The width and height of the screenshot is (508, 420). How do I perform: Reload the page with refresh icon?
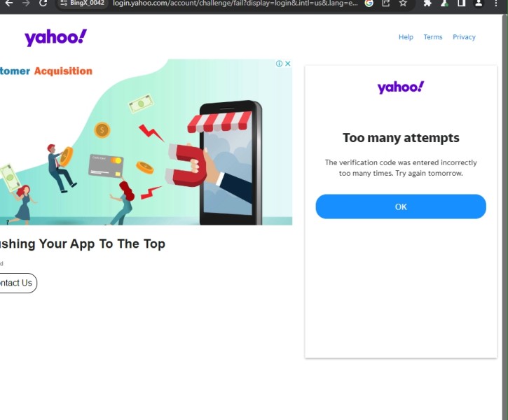click(43, 3)
